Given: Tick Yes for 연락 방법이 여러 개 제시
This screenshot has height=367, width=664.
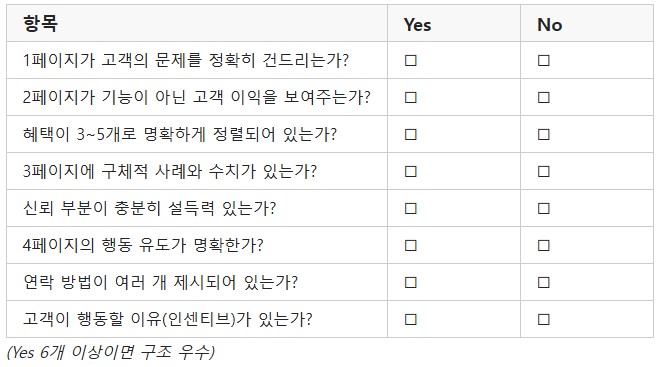Looking at the screenshot, I should pos(410,282).
